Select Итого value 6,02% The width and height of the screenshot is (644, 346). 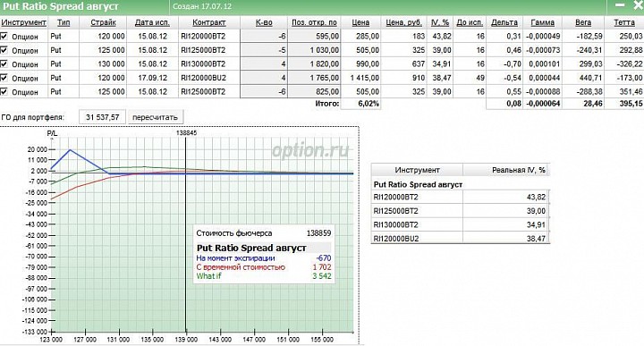360,104
